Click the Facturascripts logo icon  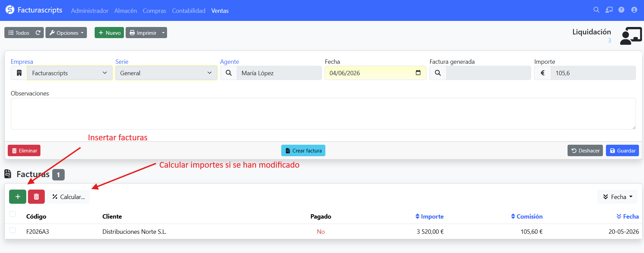pyautogui.click(x=10, y=10)
